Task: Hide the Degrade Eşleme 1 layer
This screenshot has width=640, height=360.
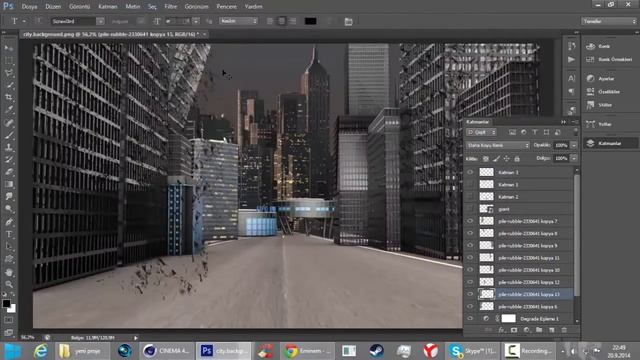Action: 470,318
